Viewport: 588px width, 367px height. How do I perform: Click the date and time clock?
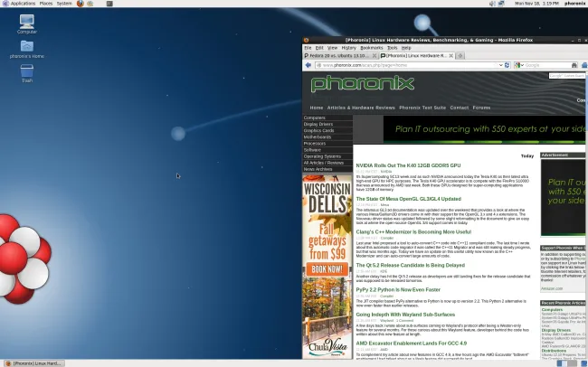(x=536, y=4)
